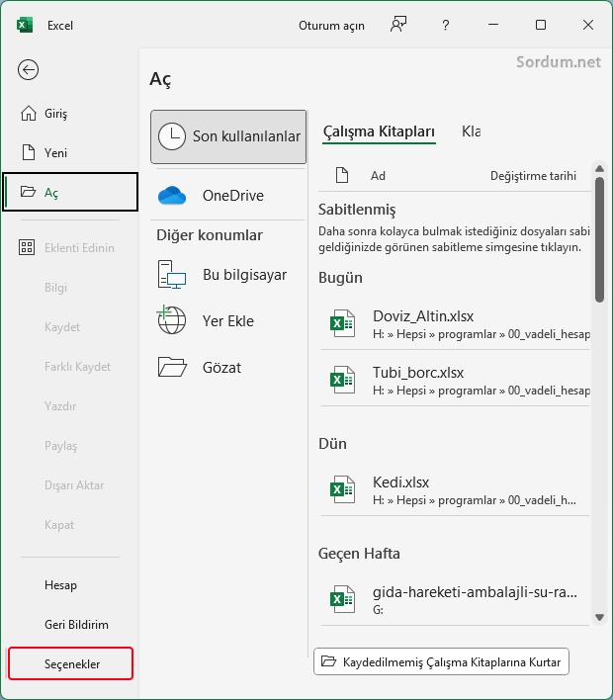Click Kaydedilmemiş Çalışma Kitaplarına Kurtar button
Viewport: 613px width, 700px height.
click(x=442, y=661)
